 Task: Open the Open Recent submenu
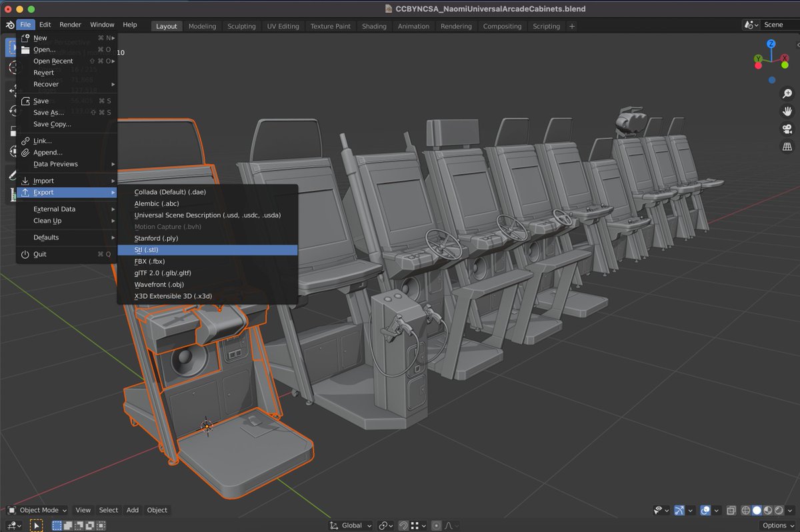click(x=67, y=61)
